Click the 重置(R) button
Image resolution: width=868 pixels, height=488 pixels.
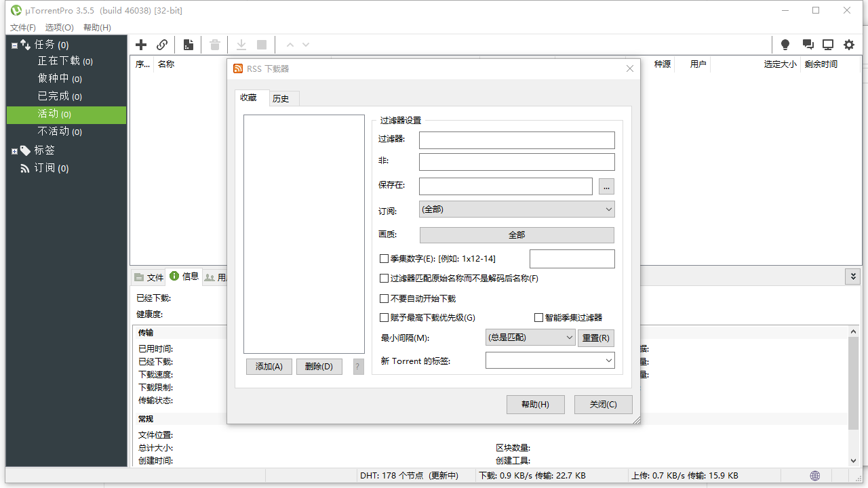(x=596, y=338)
